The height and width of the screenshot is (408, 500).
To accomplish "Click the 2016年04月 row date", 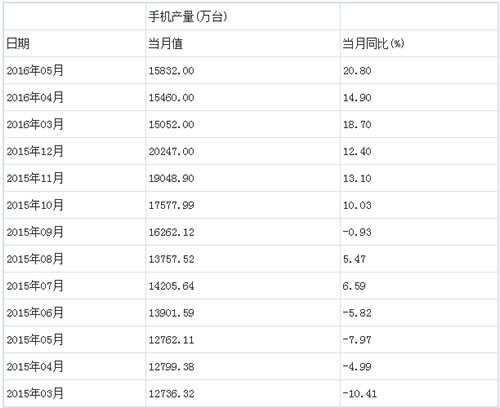I will 35,97.
